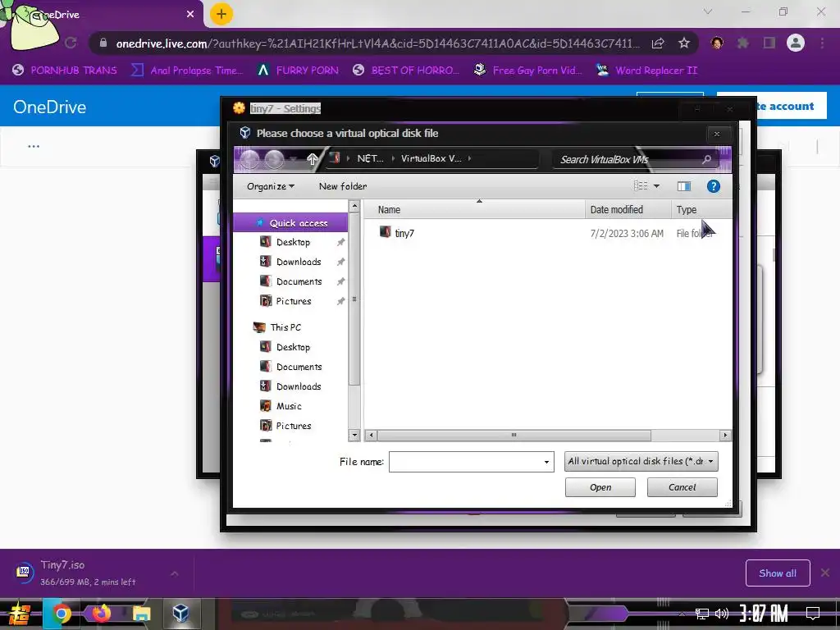Select Quick access in navigation pane
Viewport: 840px width, 630px height.
291,223
